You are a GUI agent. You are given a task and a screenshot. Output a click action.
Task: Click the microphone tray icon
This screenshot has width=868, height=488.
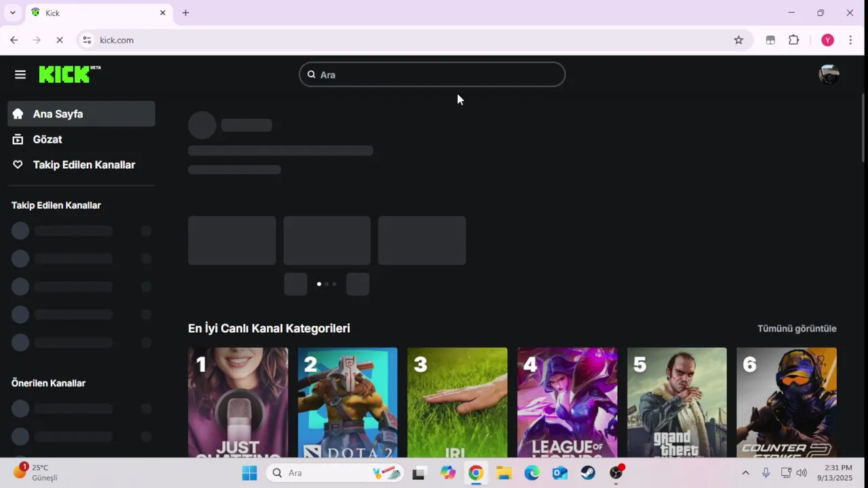pyautogui.click(x=766, y=473)
